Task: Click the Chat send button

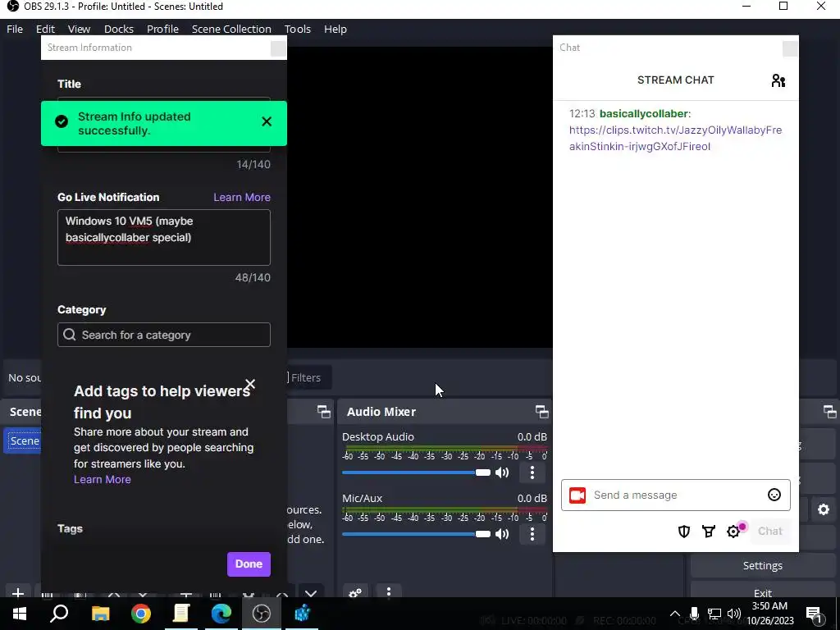Action: pos(769,532)
